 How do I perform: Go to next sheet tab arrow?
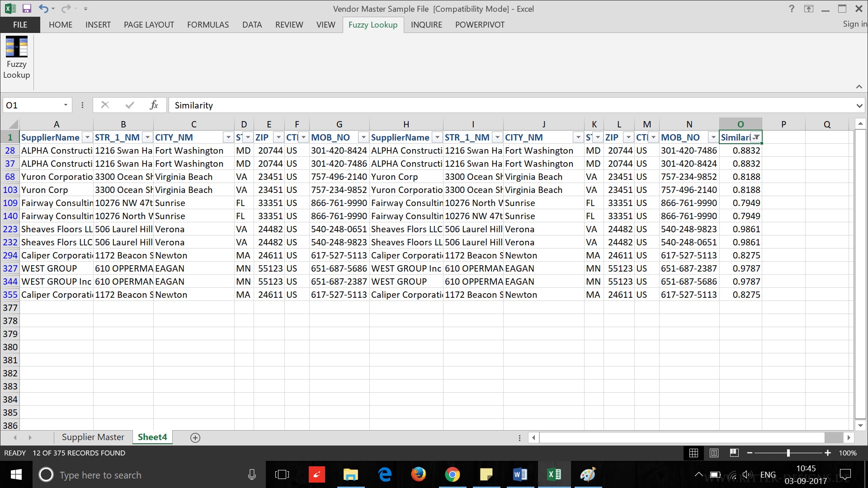(30, 437)
